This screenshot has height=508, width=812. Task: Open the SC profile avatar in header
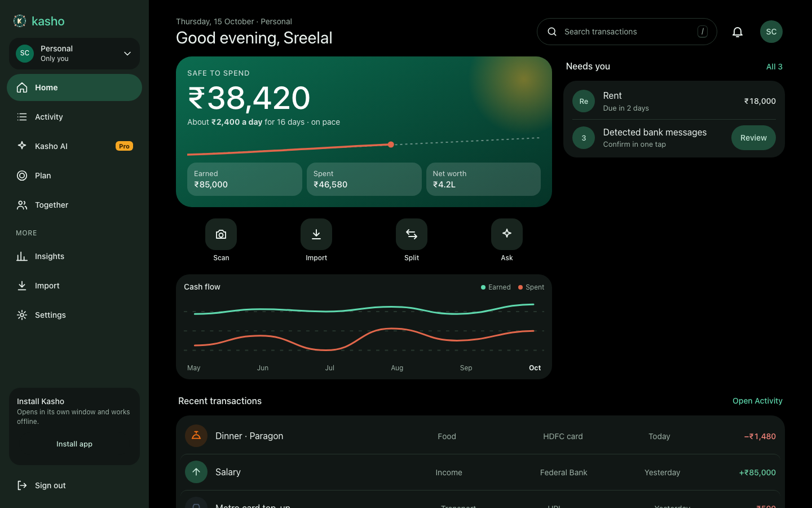[771, 32]
